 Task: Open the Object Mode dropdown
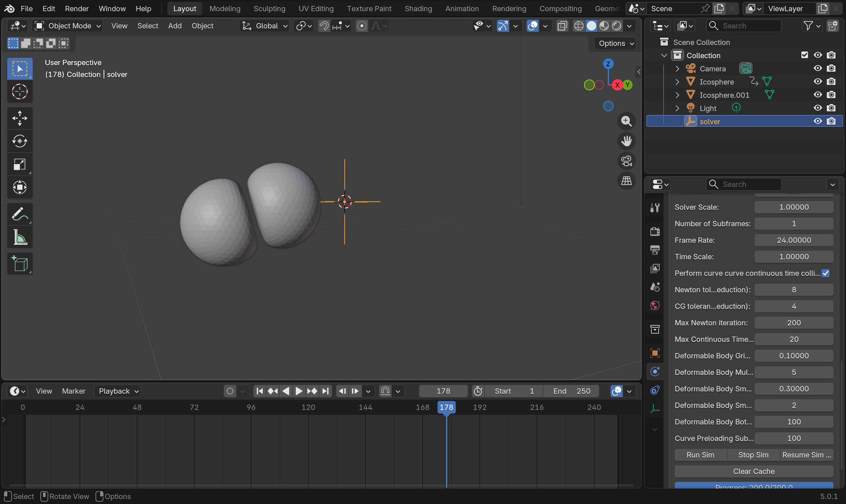[x=68, y=26]
